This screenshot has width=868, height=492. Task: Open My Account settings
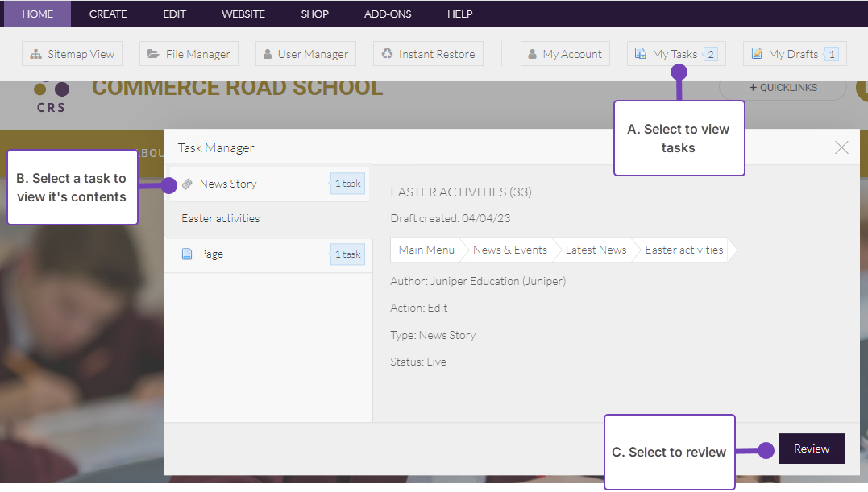pyautogui.click(x=564, y=54)
